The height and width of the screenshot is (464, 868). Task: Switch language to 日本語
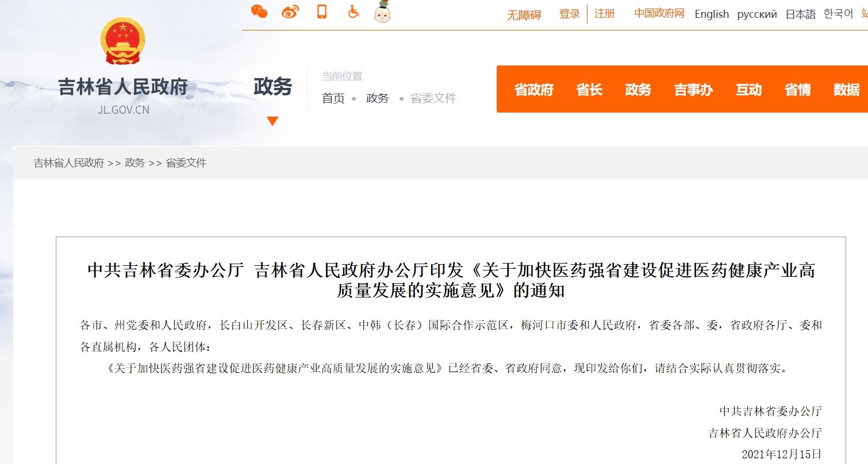click(x=801, y=14)
